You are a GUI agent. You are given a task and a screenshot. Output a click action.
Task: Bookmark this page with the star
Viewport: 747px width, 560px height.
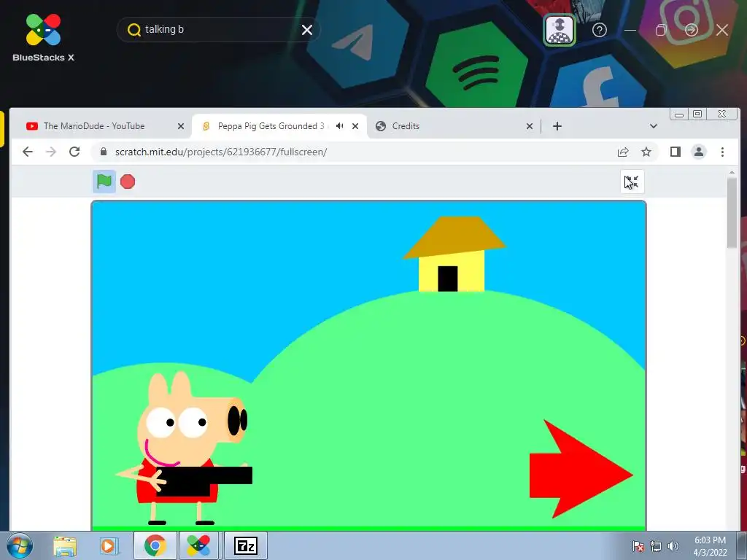646,152
